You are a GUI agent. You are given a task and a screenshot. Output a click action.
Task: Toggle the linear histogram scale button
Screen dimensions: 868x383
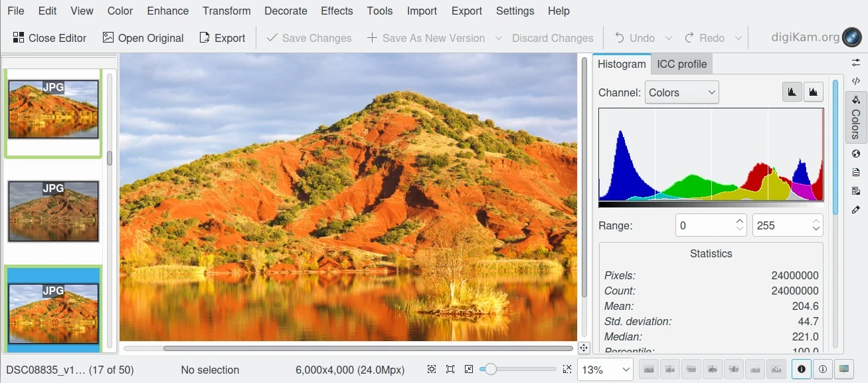[792, 92]
